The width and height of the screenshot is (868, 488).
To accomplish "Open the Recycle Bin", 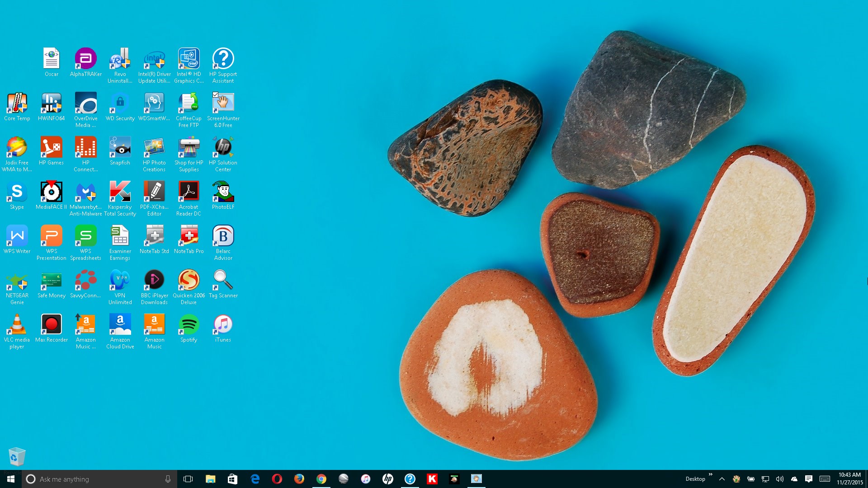I will point(17,456).
